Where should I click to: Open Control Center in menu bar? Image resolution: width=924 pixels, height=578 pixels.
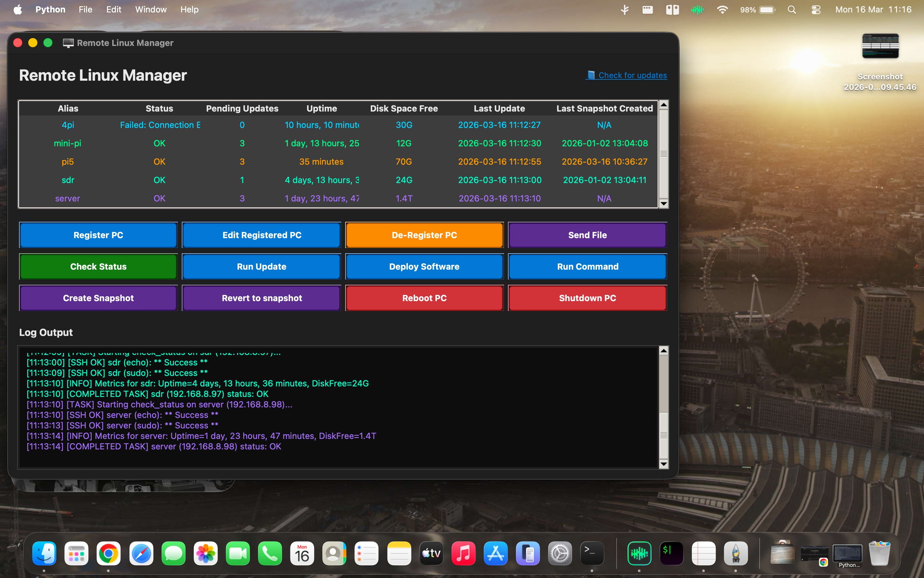pos(816,10)
